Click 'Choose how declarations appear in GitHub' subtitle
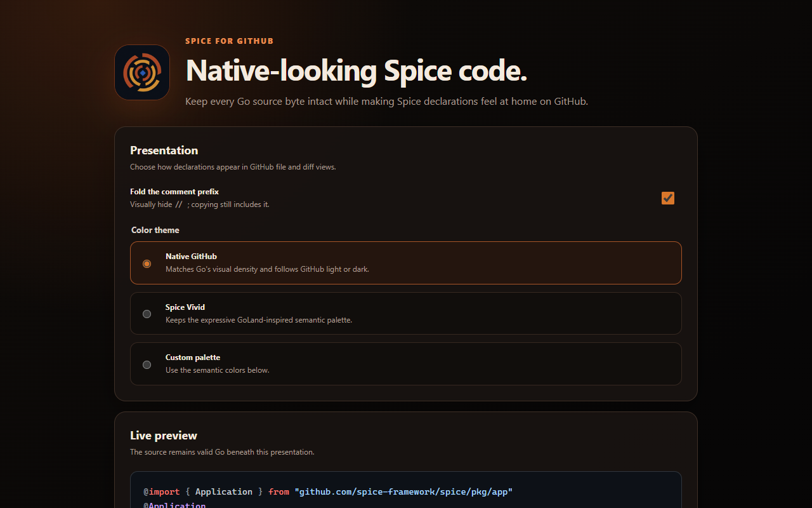Viewport: 812px width, 508px height. (x=233, y=167)
